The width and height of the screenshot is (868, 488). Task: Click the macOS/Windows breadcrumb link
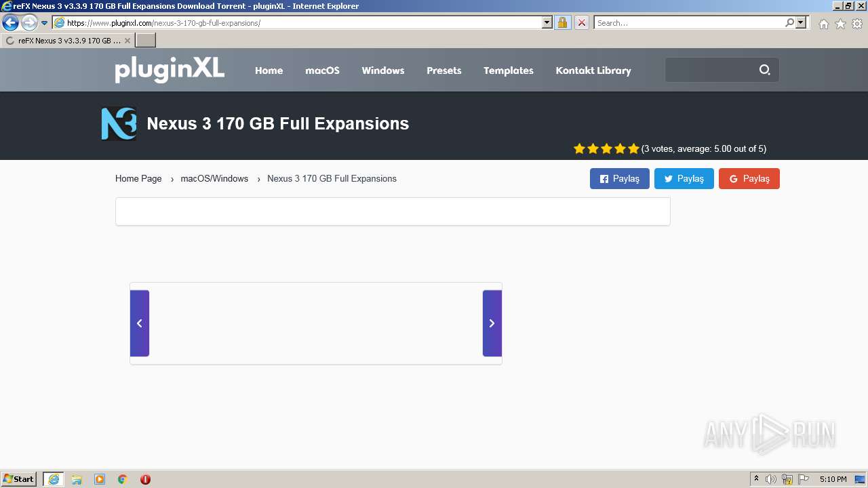coord(214,179)
